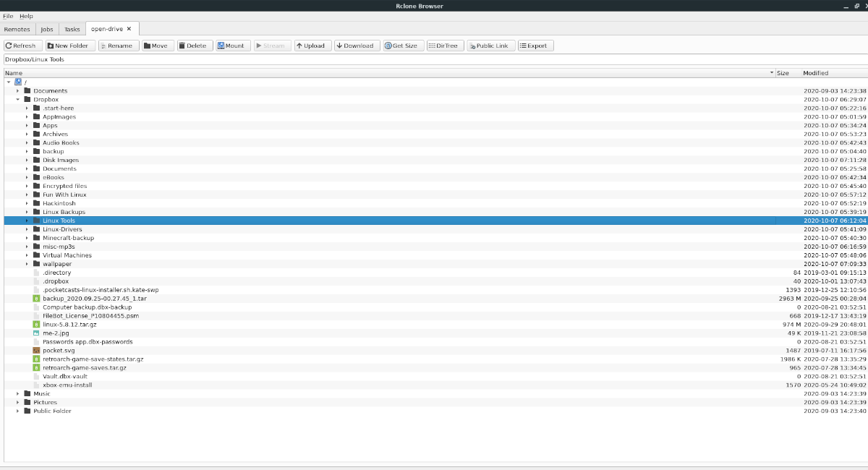This screenshot has width=868, height=470.
Task: Click inside the path field showing Dropbox/Linux Tools
Action: point(289,60)
